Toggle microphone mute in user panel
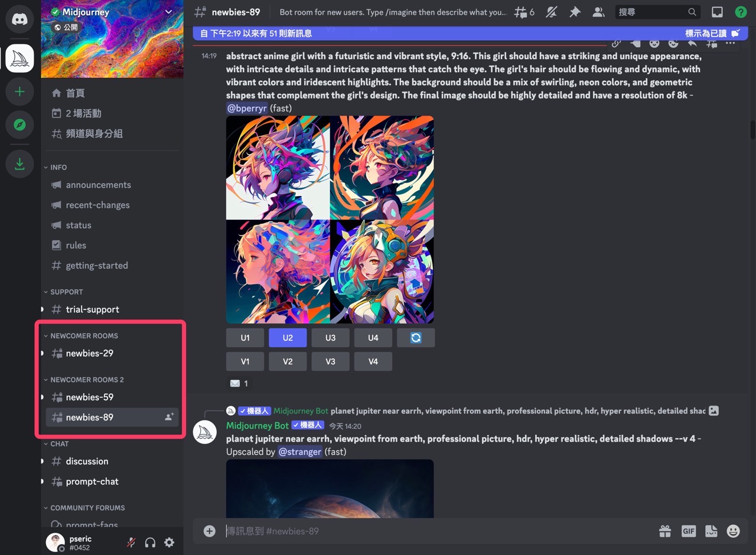 coord(131,542)
